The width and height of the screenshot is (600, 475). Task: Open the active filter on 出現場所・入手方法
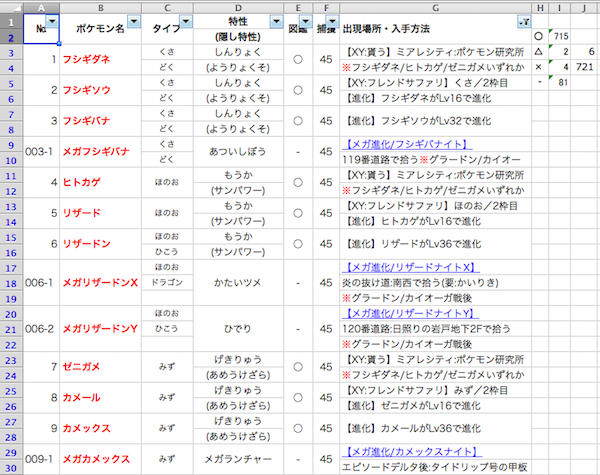[524, 22]
